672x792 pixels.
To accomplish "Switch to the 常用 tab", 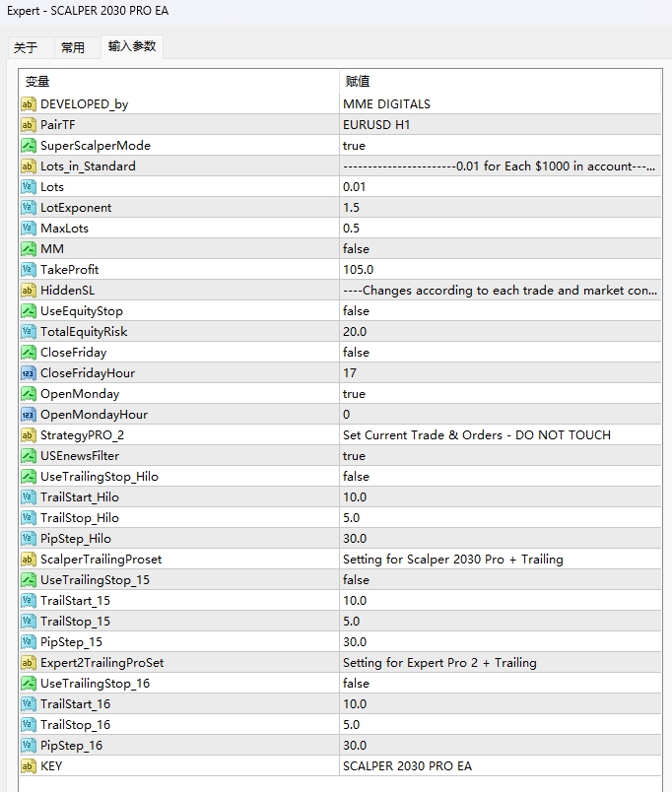I will tap(73, 47).
